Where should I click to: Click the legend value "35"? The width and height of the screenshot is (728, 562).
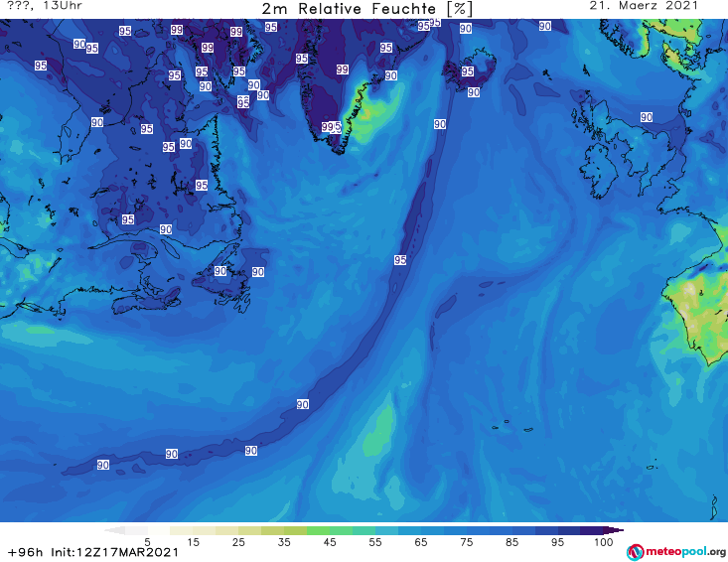tap(284, 542)
